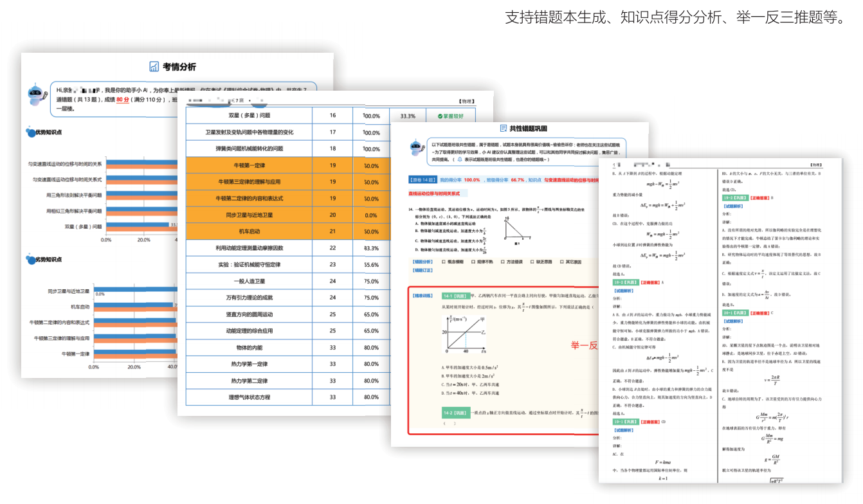Click the 举一反 red text
This screenshot has width=863, height=504.
point(585,346)
